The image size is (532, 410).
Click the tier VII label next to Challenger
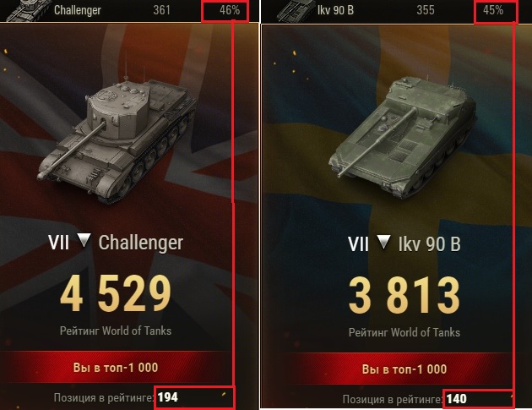pos(58,243)
